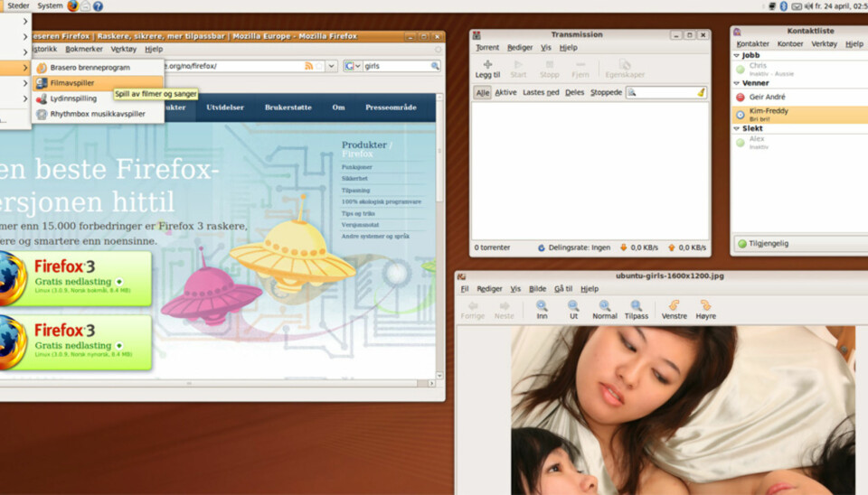Launch Lydinnspilling from the submenu

(98, 98)
